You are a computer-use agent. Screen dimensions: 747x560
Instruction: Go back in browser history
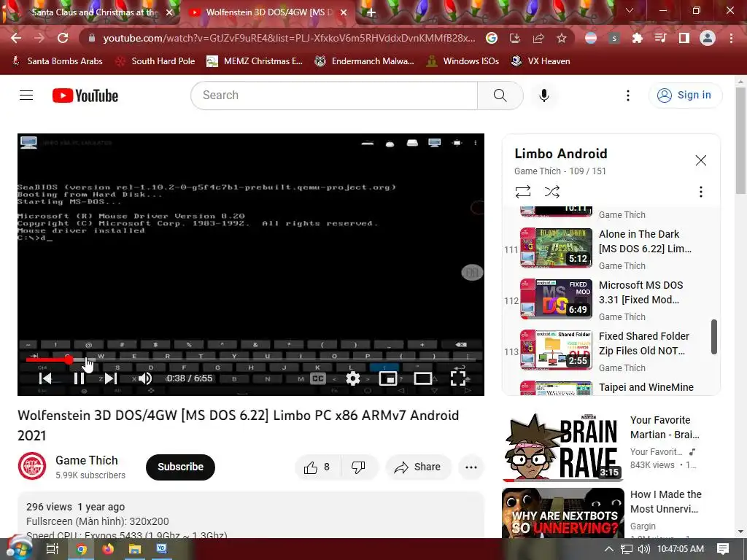tap(16, 38)
